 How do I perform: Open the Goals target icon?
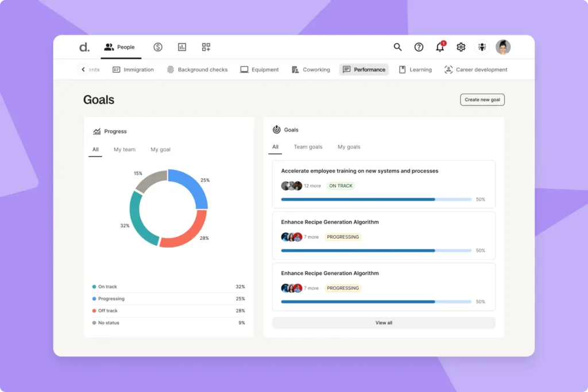point(276,130)
